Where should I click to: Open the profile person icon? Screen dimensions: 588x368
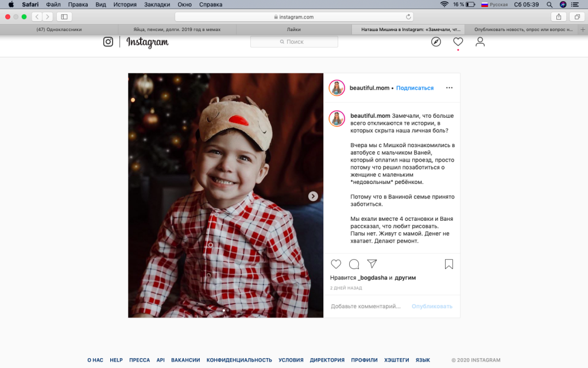(x=480, y=42)
